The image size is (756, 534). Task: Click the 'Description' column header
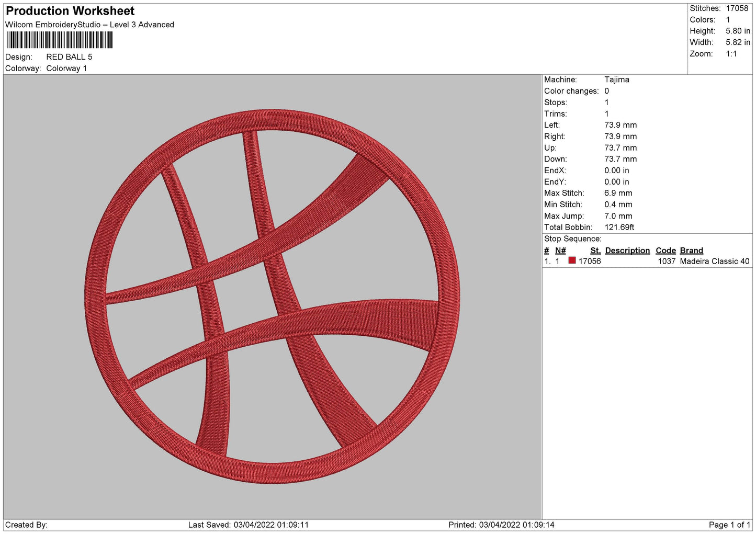[x=627, y=251]
